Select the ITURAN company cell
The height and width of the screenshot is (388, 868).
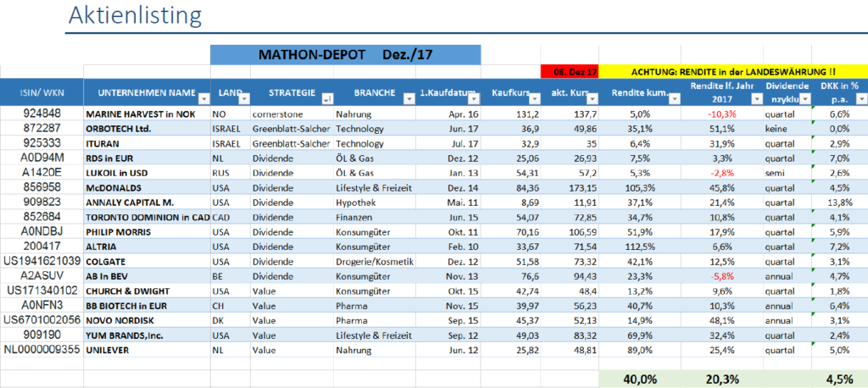(x=147, y=143)
